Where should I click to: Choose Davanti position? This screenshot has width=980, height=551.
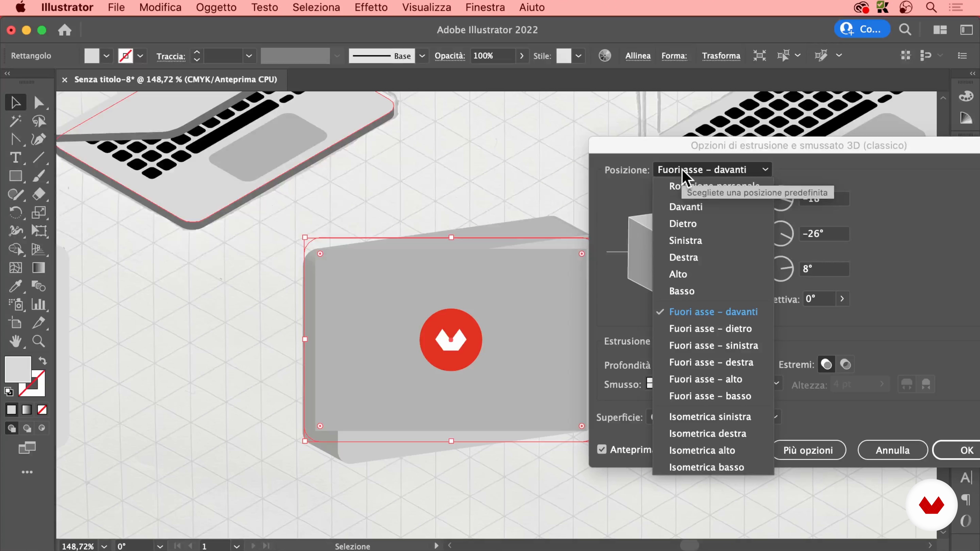(685, 207)
